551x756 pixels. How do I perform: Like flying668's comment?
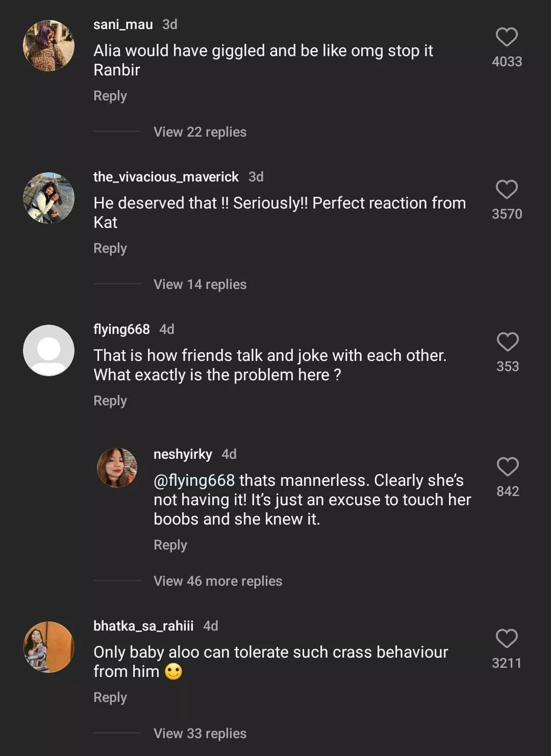[507, 342]
